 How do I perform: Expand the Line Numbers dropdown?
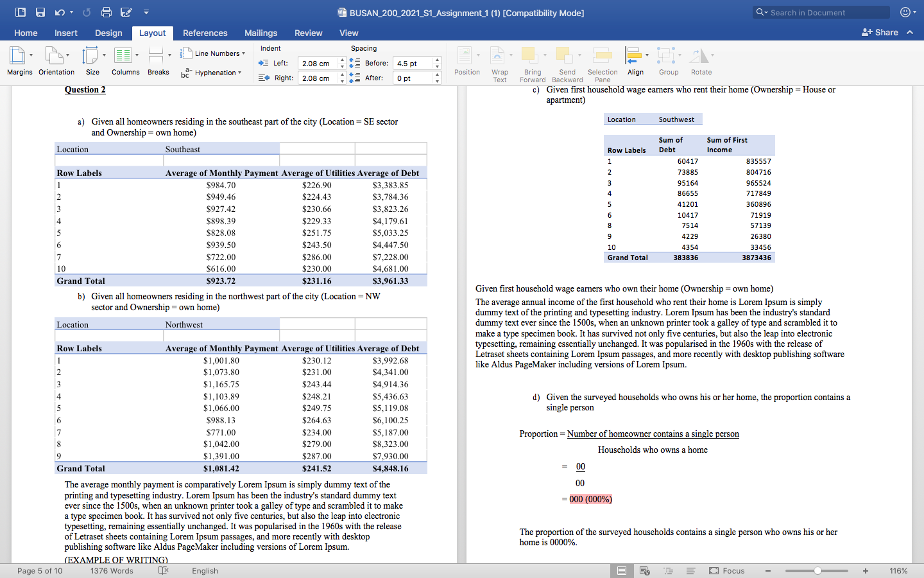(214, 53)
